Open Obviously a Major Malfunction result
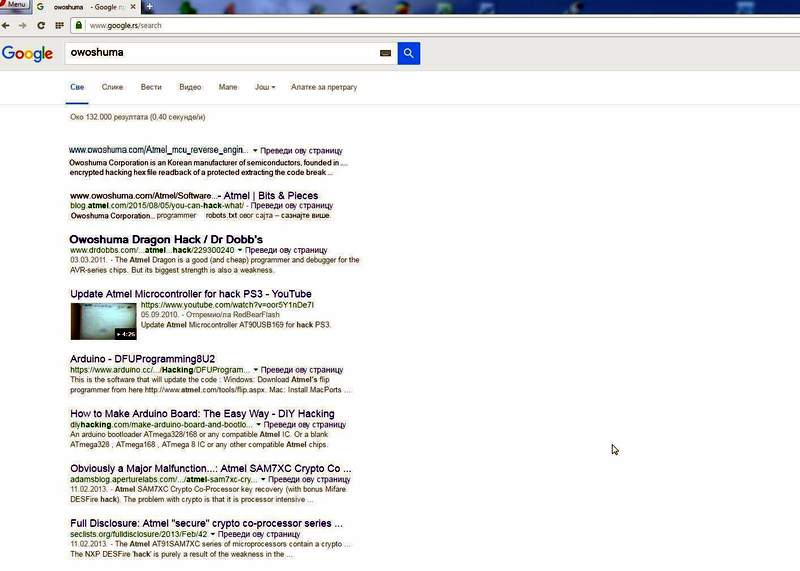 click(211, 468)
